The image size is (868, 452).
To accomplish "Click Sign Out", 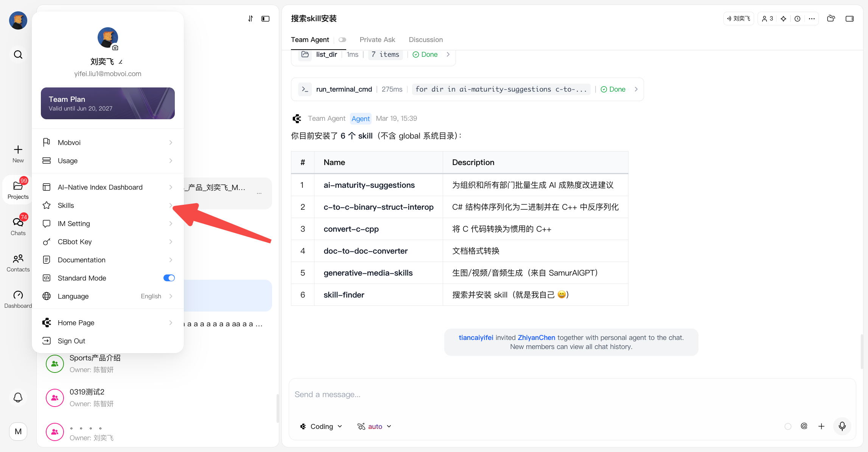I will pos(108,341).
